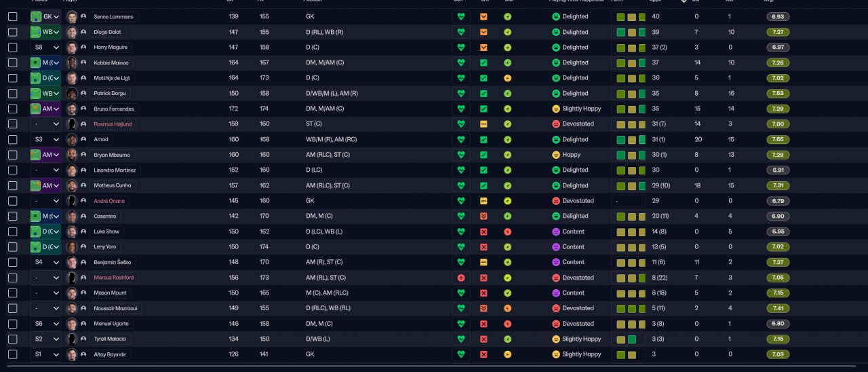The image size is (868, 372).
Task: Tick the checkbox for Senne Lammens
Action: click(13, 16)
